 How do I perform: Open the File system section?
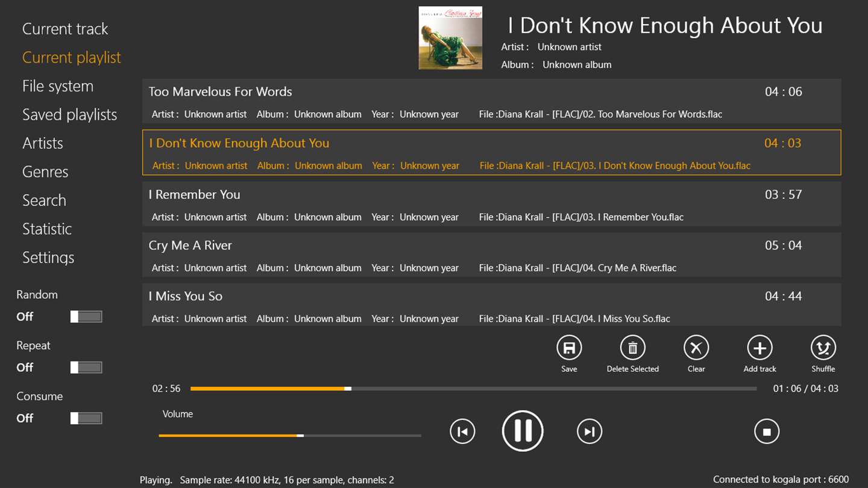coord(58,86)
